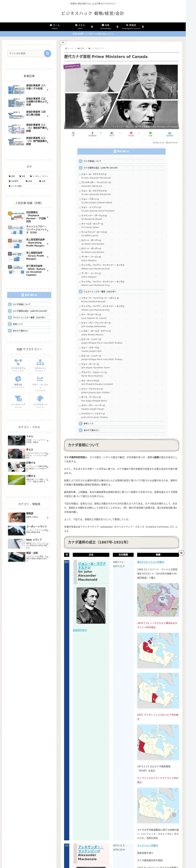The image size is (196, 868).
Task: Jump to ジャスティン・トルドー in the contents list
Action: pyautogui.click(x=93, y=413)
